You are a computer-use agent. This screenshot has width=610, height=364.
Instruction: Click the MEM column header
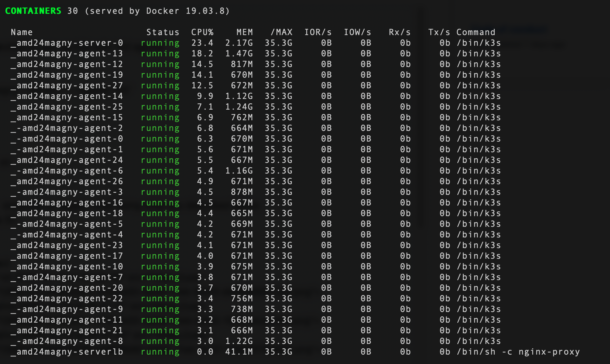[245, 32]
